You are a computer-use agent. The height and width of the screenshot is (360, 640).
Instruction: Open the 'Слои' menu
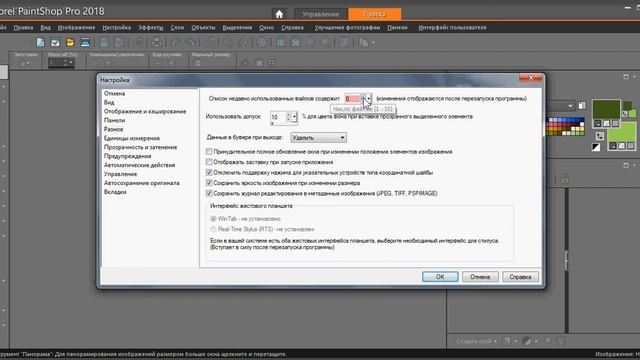click(177, 27)
